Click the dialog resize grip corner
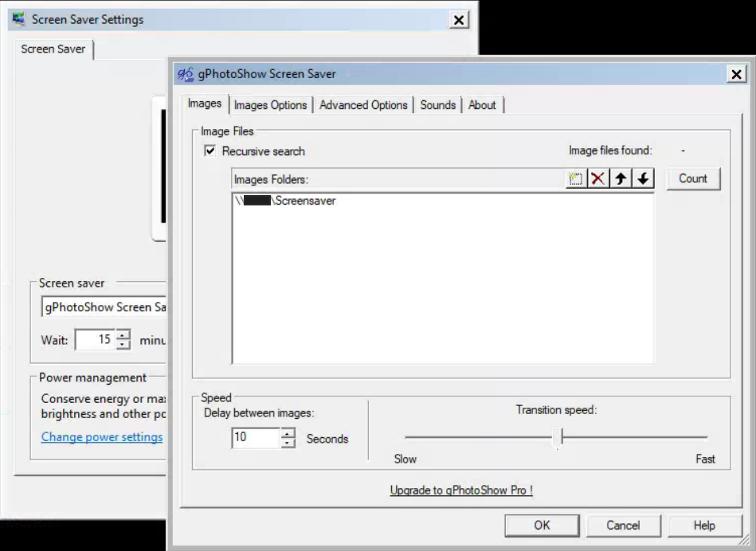This screenshot has height=551, width=756. [x=745, y=539]
